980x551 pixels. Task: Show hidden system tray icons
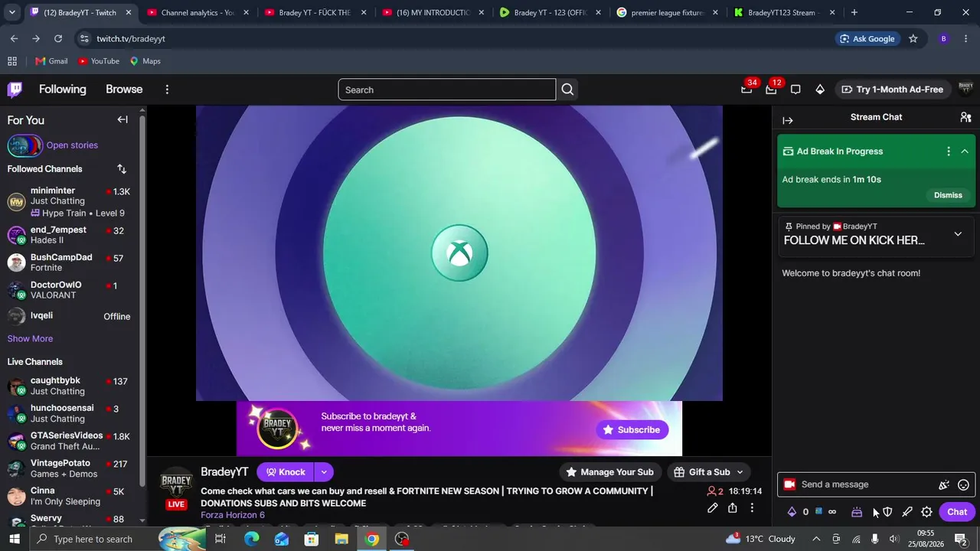(816, 540)
